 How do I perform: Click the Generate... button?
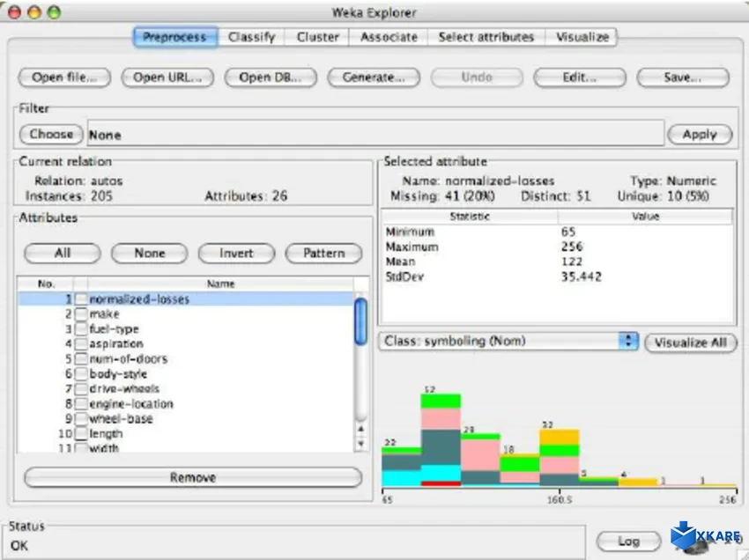click(x=374, y=77)
